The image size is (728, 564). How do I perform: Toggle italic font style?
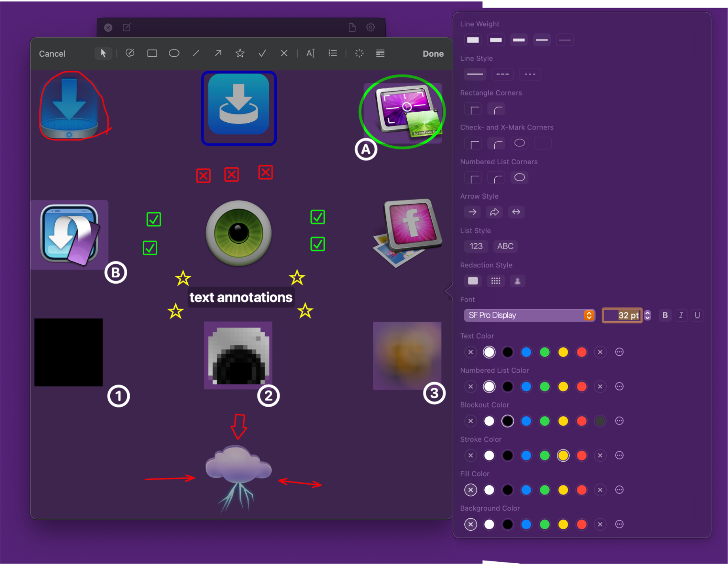pos(681,315)
